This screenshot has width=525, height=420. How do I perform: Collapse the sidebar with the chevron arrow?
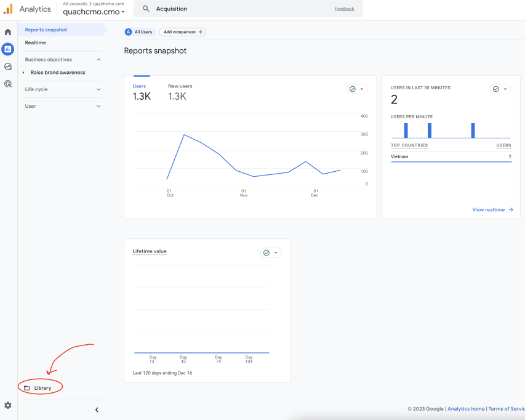tap(97, 410)
